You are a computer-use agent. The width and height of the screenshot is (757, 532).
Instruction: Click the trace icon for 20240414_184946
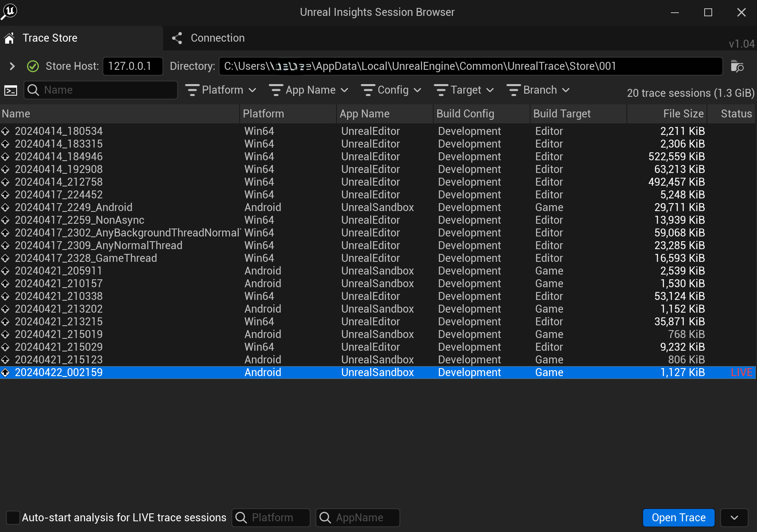pyautogui.click(x=5, y=157)
